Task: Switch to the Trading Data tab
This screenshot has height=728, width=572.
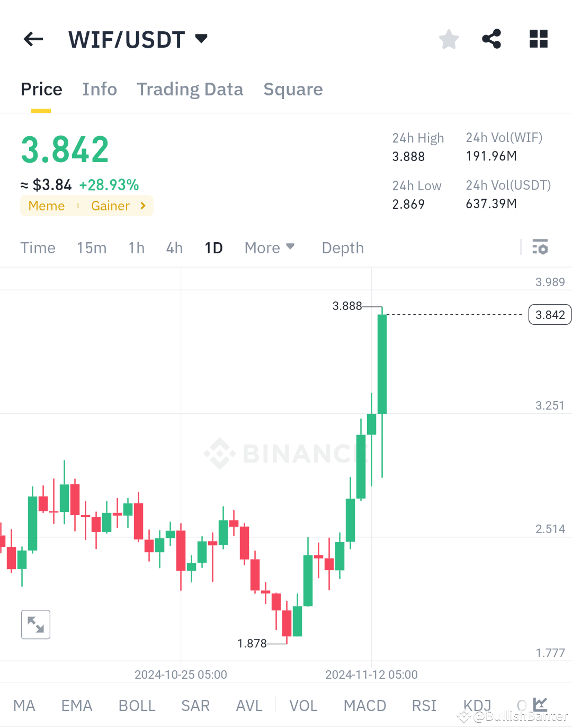Action: click(x=190, y=89)
